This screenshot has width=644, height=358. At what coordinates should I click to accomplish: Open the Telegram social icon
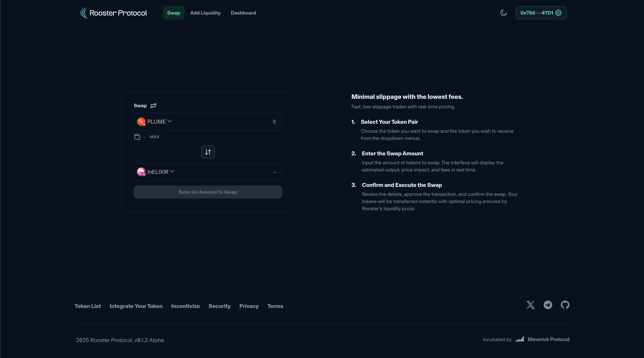click(x=548, y=305)
